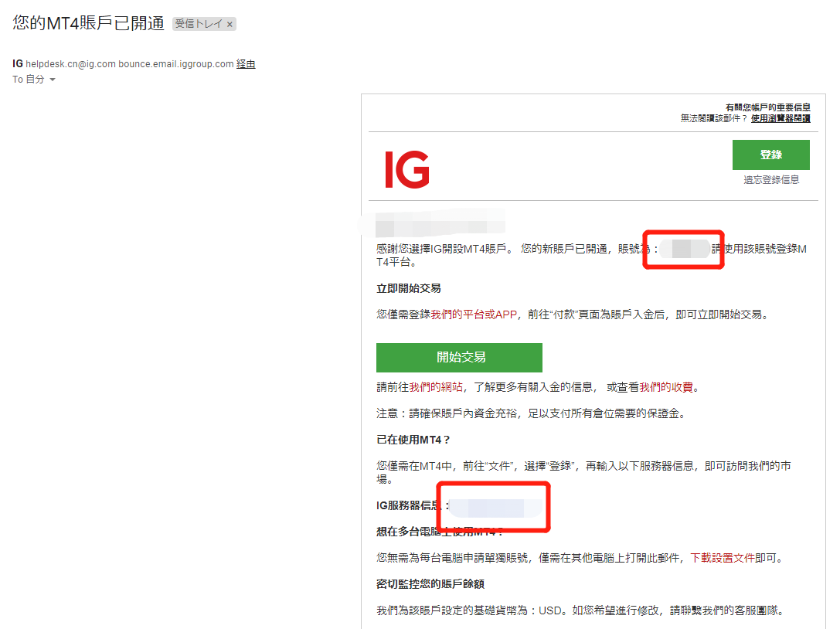Viewport: 840px width, 629px height.
Task: Open the 我們的網站 link
Action: (x=436, y=387)
